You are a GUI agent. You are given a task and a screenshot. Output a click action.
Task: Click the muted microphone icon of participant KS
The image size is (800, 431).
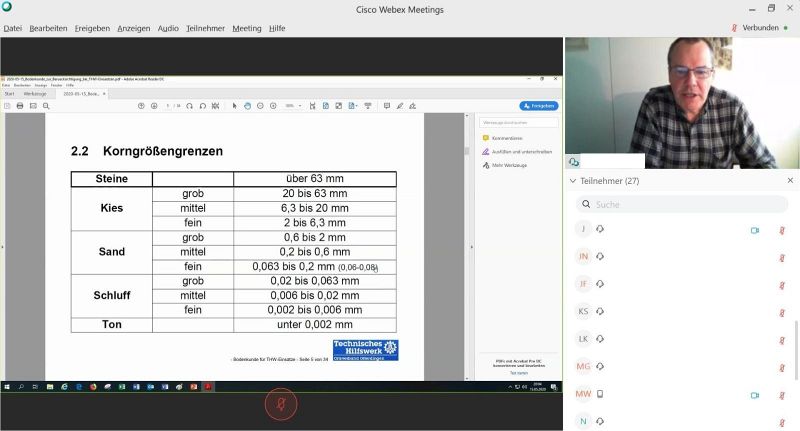pyautogui.click(x=782, y=312)
